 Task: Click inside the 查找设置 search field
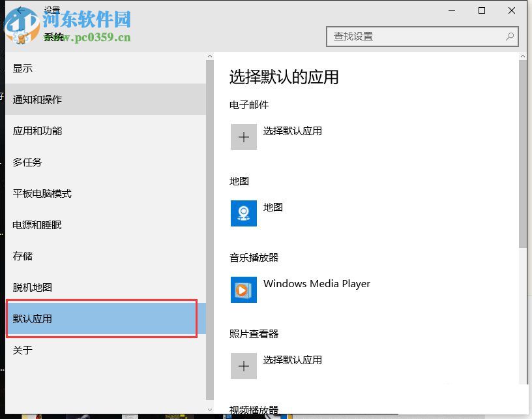pos(404,37)
